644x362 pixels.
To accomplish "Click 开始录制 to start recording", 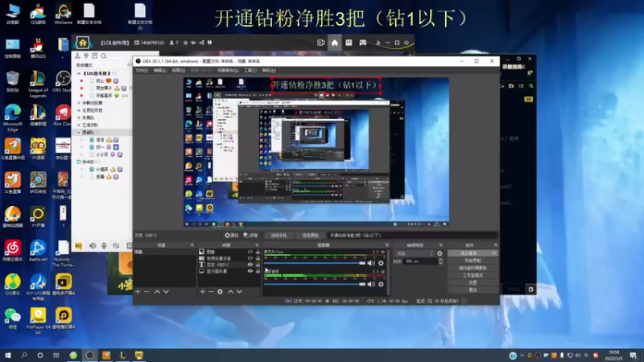I will (473, 261).
